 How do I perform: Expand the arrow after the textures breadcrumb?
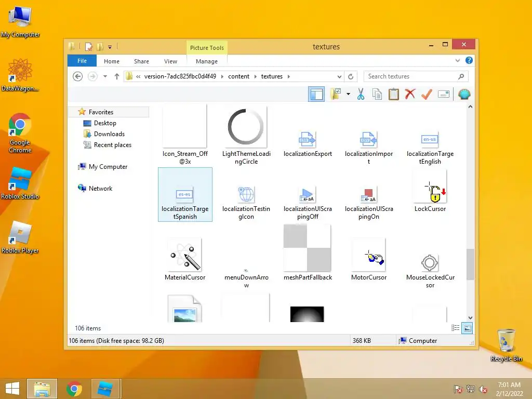click(289, 76)
